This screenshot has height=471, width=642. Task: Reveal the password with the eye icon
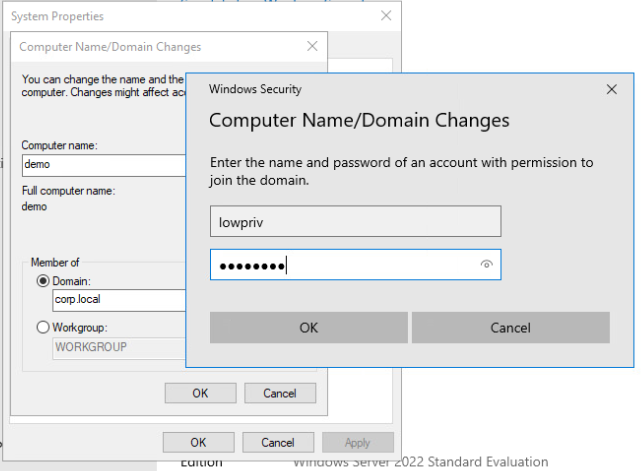[x=486, y=265]
